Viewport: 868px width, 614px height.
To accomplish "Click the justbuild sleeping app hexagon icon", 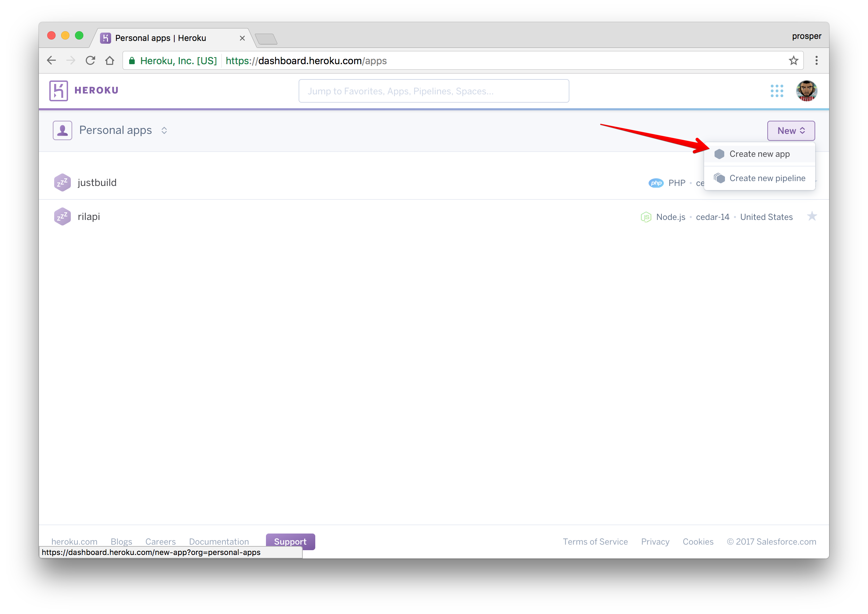I will point(62,182).
